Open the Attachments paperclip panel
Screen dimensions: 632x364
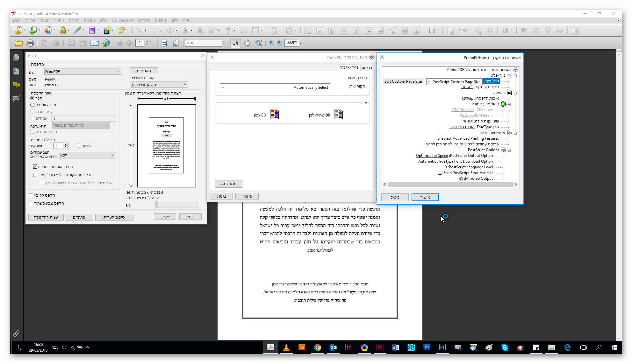16,333
